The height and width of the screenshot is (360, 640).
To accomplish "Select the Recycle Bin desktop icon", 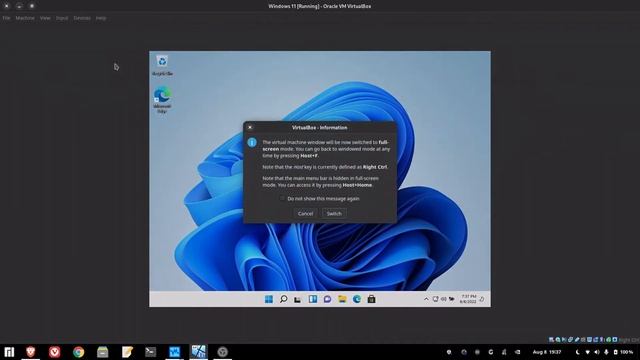I will (162, 65).
